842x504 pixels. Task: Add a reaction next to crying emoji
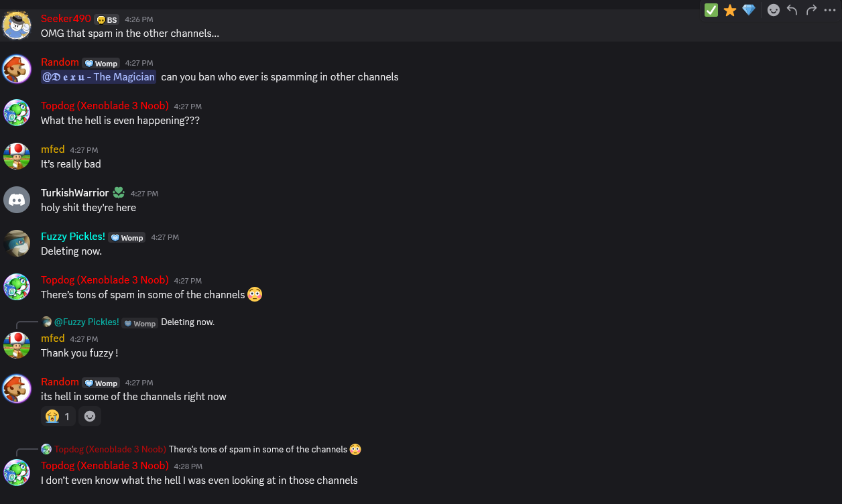point(90,416)
